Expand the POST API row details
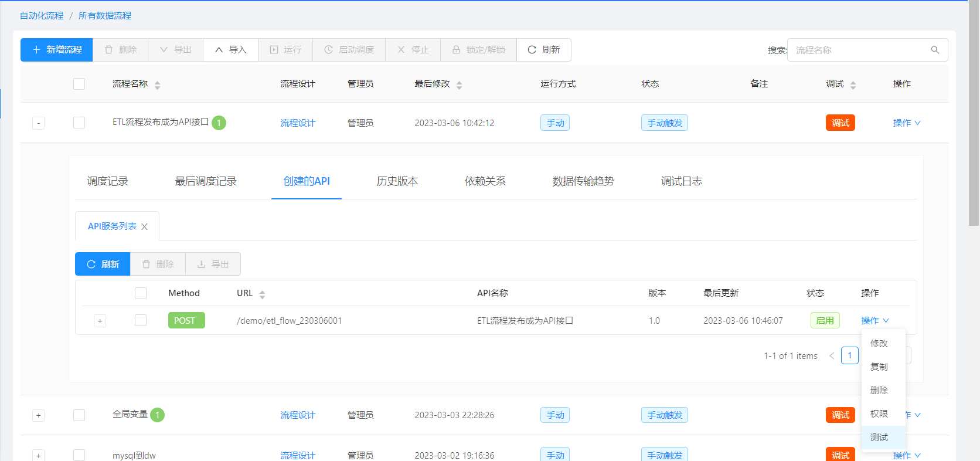The width and height of the screenshot is (980, 461). coord(100,321)
